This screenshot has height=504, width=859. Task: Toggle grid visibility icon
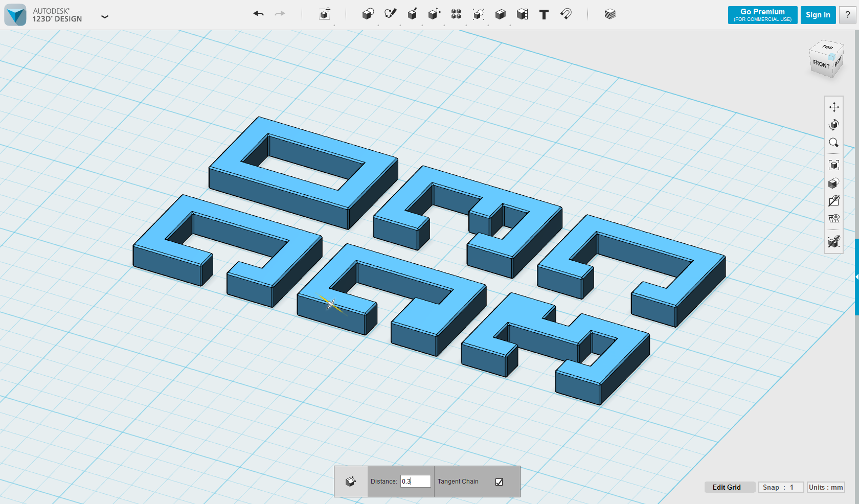tap(834, 219)
